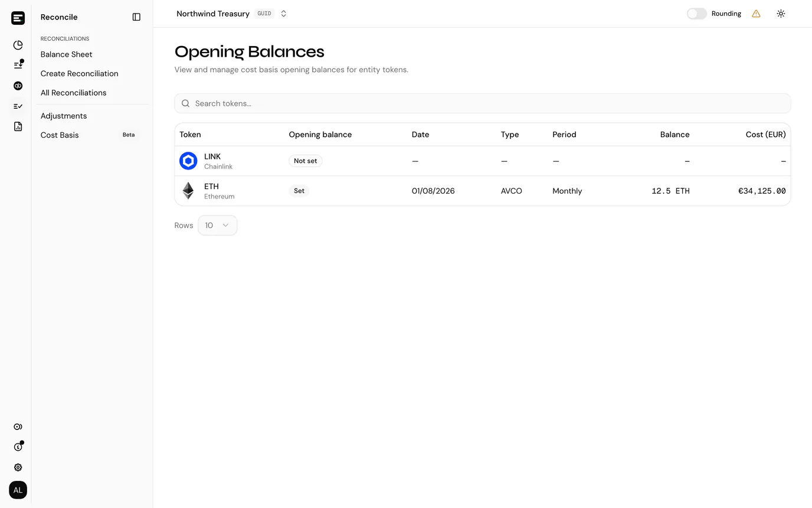The height and width of the screenshot is (508, 812).
Task: Click the Token column header
Action: (x=190, y=135)
